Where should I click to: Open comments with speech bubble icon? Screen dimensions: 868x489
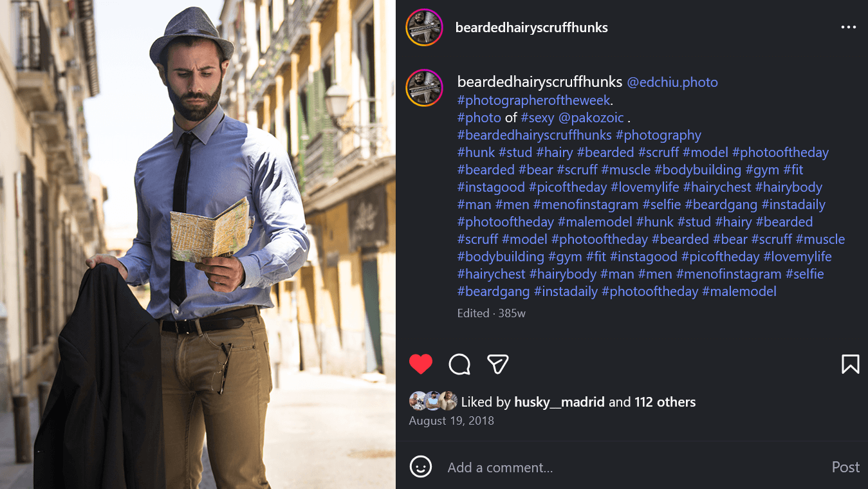(459, 364)
